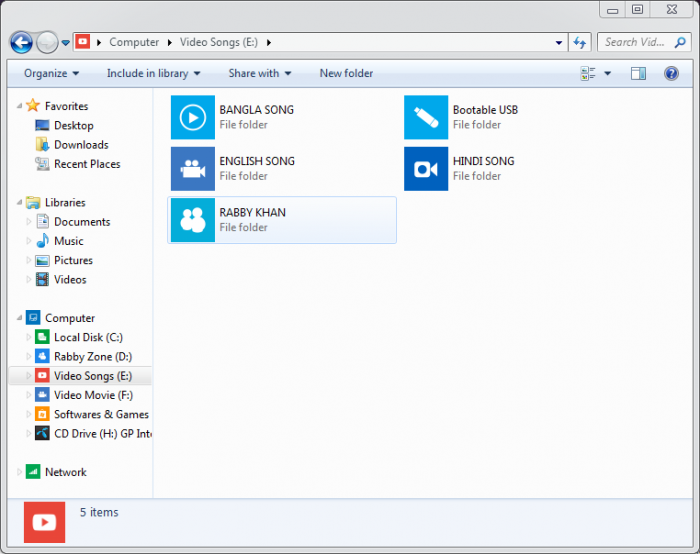Click the Back navigation arrow

pos(21,42)
